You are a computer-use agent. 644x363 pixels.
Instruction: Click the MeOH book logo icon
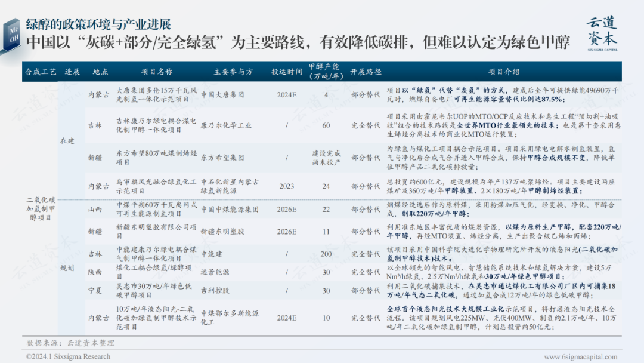[11, 35]
